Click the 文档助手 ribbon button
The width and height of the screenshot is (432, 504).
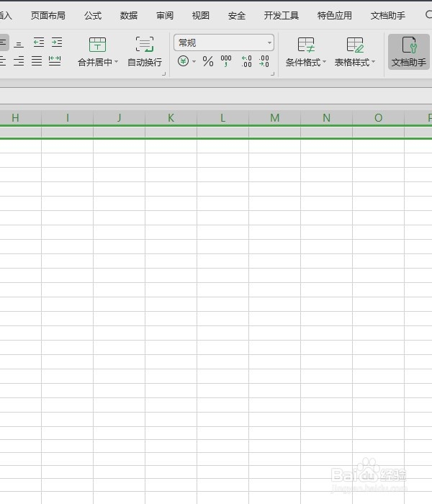point(409,52)
